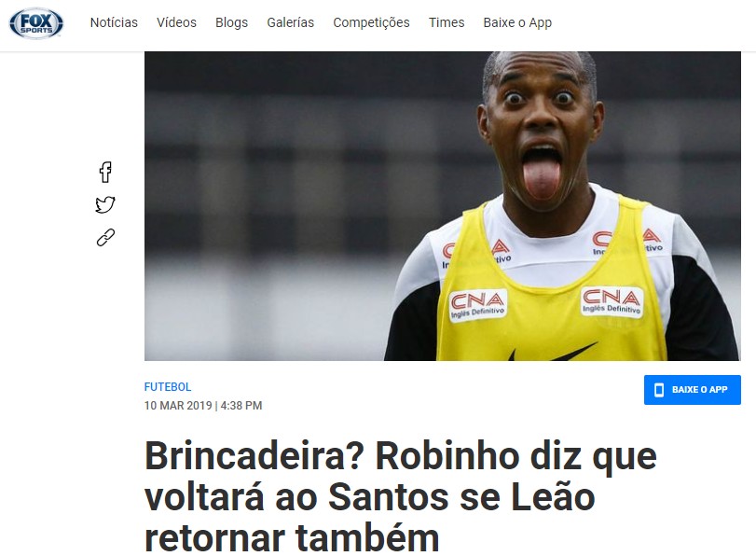Open the Notícias menu item
This screenshot has height=556, width=756.
point(114,22)
